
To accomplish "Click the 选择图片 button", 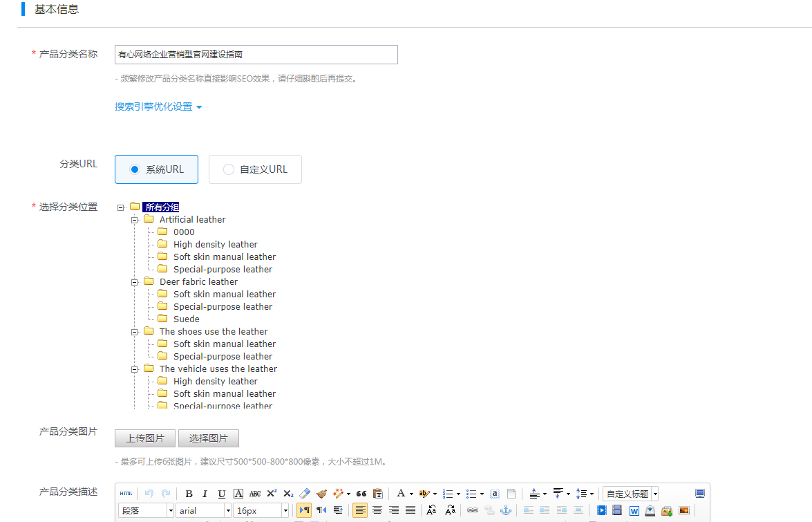I will pyautogui.click(x=209, y=438).
